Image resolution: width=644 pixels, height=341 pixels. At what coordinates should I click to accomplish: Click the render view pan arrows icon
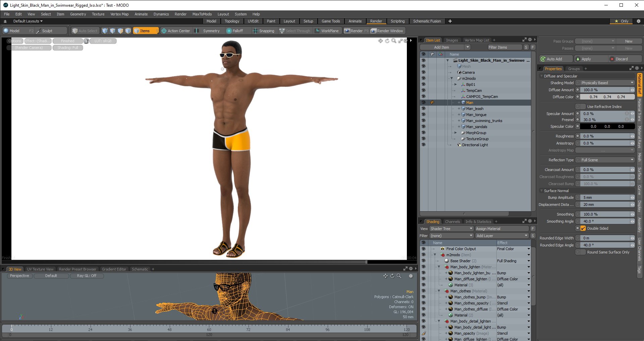pyautogui.click(x=380, y=41)
